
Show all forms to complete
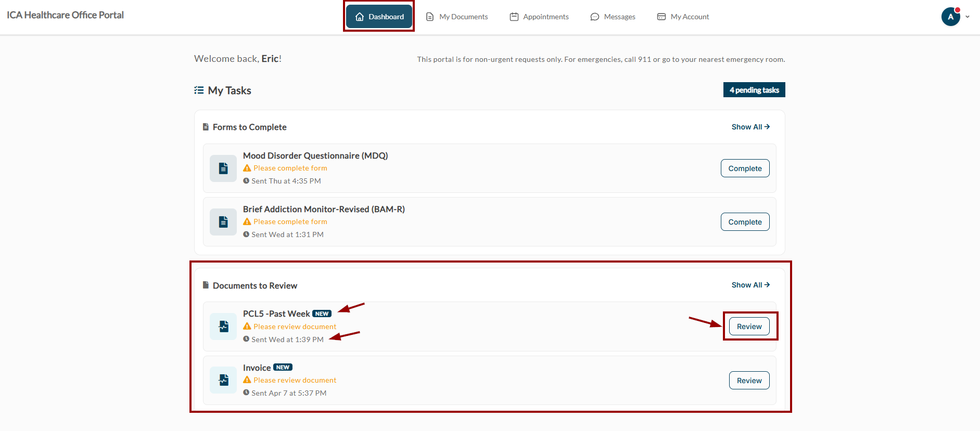[750, 127]
